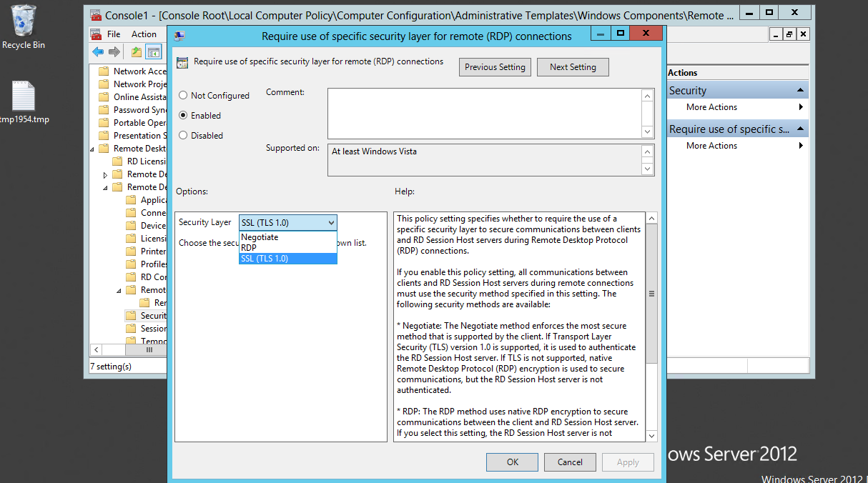Open the Action menu
Image resolution: width=868 pixels, height=483 pixels.
[144, 34]
